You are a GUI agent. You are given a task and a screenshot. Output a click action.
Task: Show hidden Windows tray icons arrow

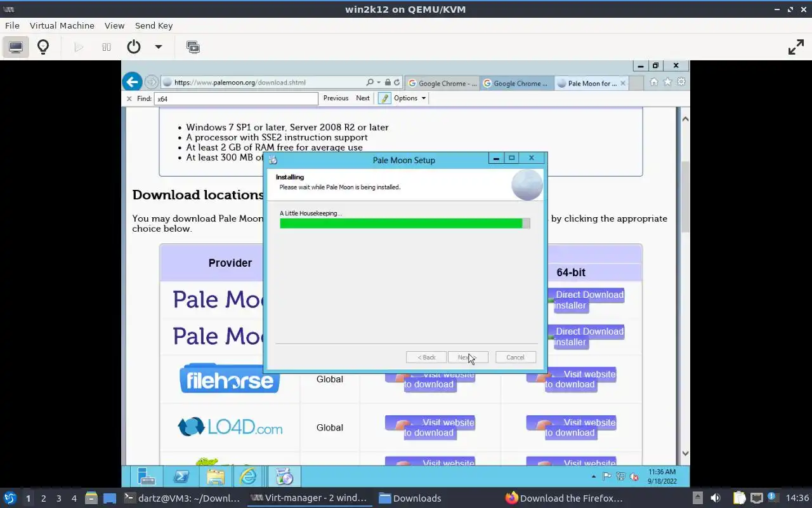[594, 476]
